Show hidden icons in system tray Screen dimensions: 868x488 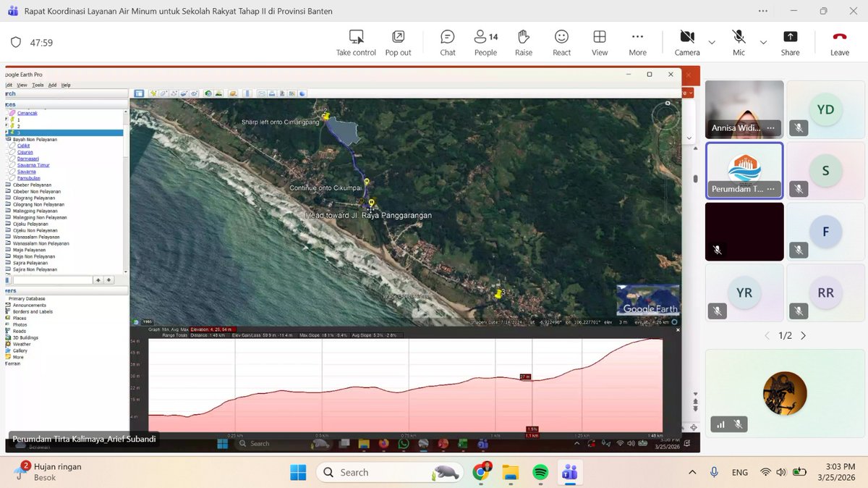[692, 473]
